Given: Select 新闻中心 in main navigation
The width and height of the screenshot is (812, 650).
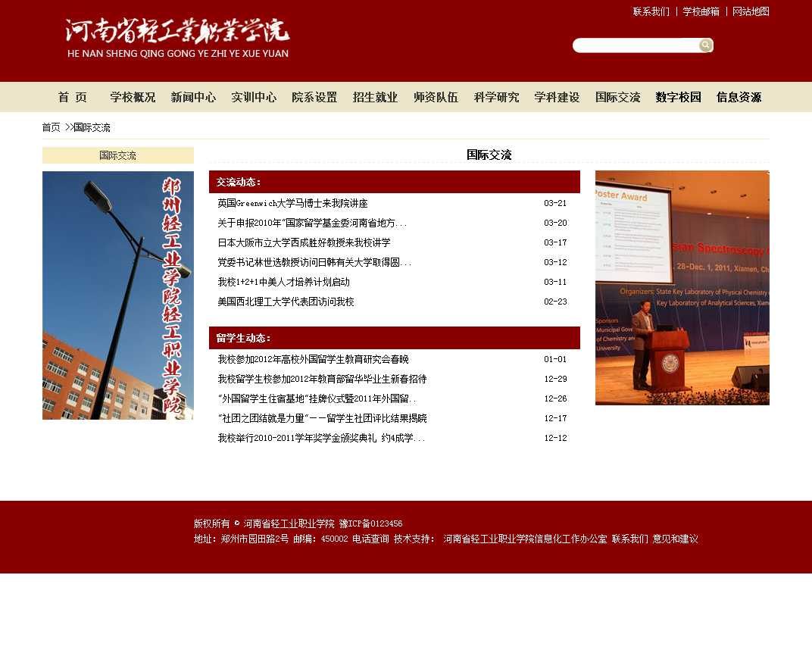Looking at the screenshot, I should [193, 97].
